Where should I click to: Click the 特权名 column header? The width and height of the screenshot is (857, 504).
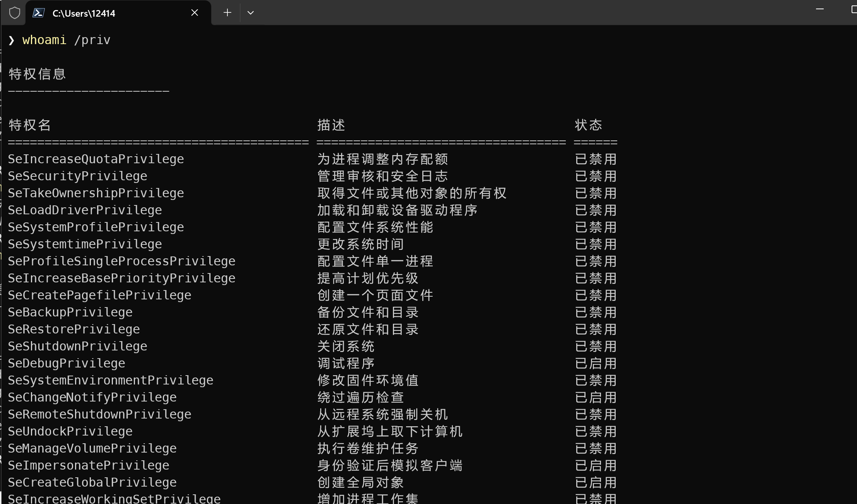coord(30,125)
